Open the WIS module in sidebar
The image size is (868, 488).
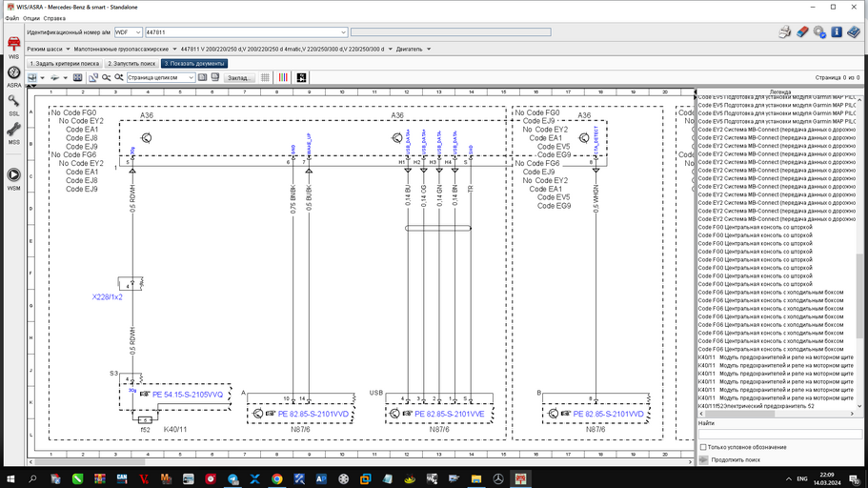coord(14,46)
